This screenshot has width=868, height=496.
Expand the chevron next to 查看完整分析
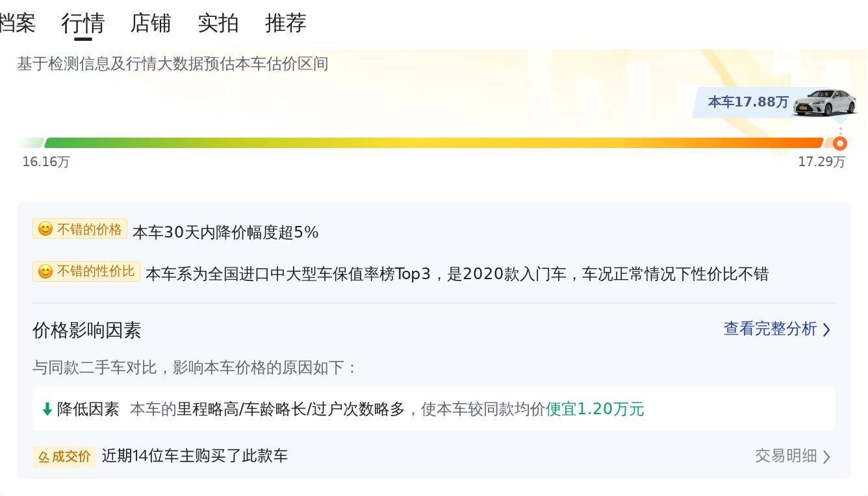click(x=826, y=330)
